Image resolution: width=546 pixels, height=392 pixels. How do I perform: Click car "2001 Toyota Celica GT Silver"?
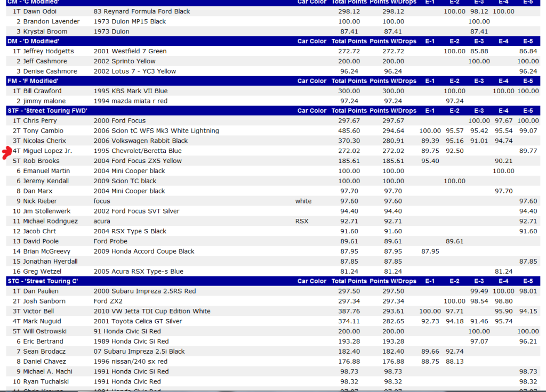(138, 322)
